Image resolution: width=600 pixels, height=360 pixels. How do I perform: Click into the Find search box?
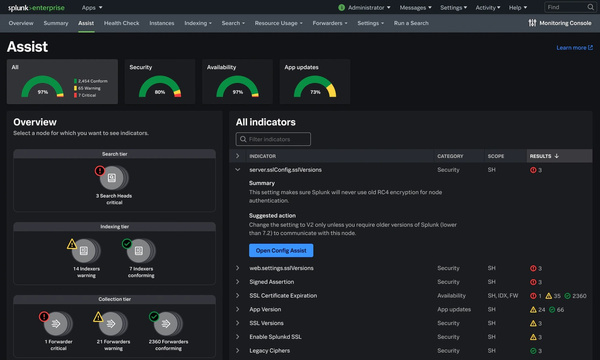569,7
